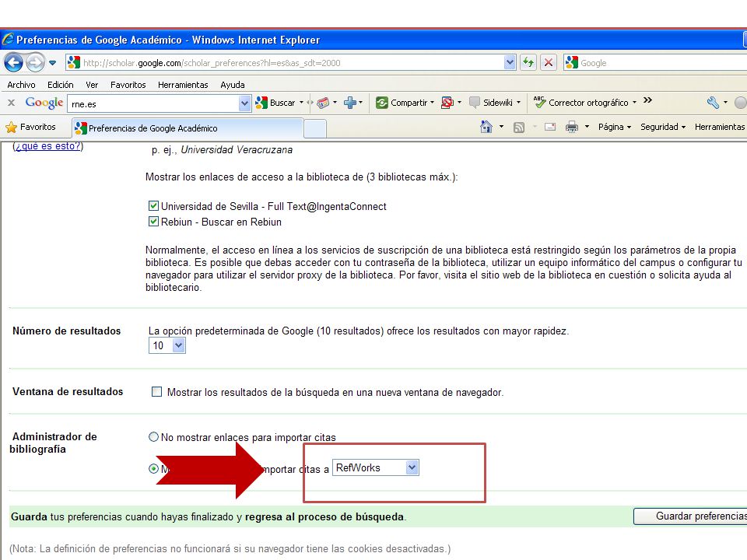Open the Ver menu
Viewport: 747px width, 560px height.
[x=92, y=85]
